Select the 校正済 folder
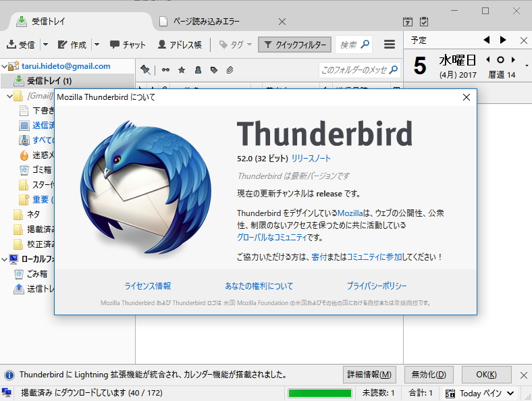This screenshot has width=532, height=401. coord(34,244)
